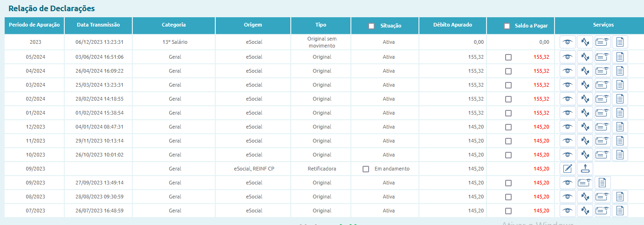644x225 pixels.
Task: Click the Categoria column header
Action: point(174,25)
